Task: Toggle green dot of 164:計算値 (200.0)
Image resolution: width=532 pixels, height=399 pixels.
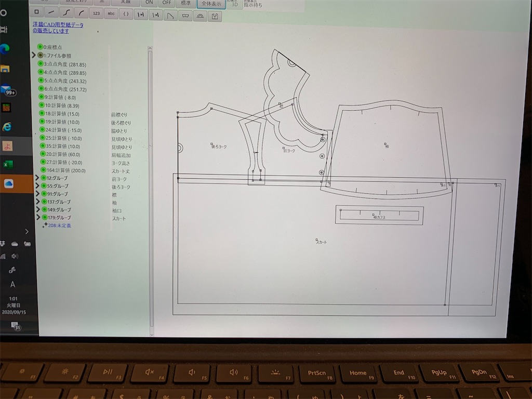Action: click(x=44, y=170)
